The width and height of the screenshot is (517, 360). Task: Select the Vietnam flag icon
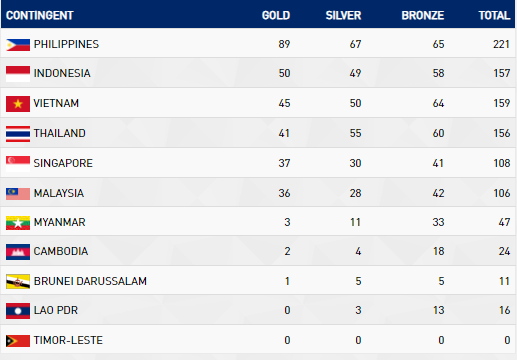tap(18, 104)
